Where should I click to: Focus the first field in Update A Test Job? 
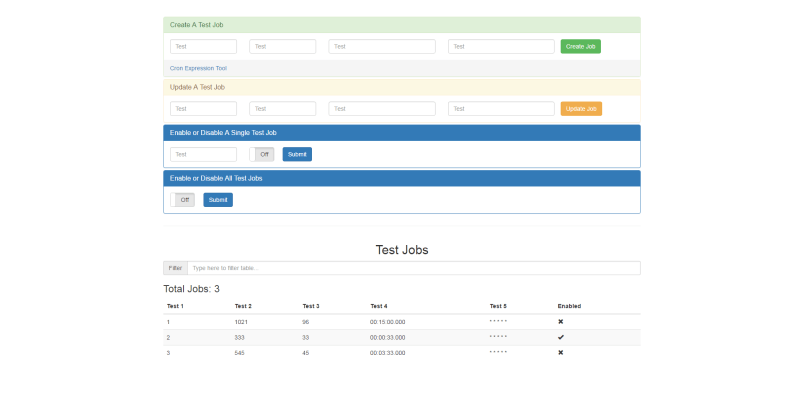(203, 108)
